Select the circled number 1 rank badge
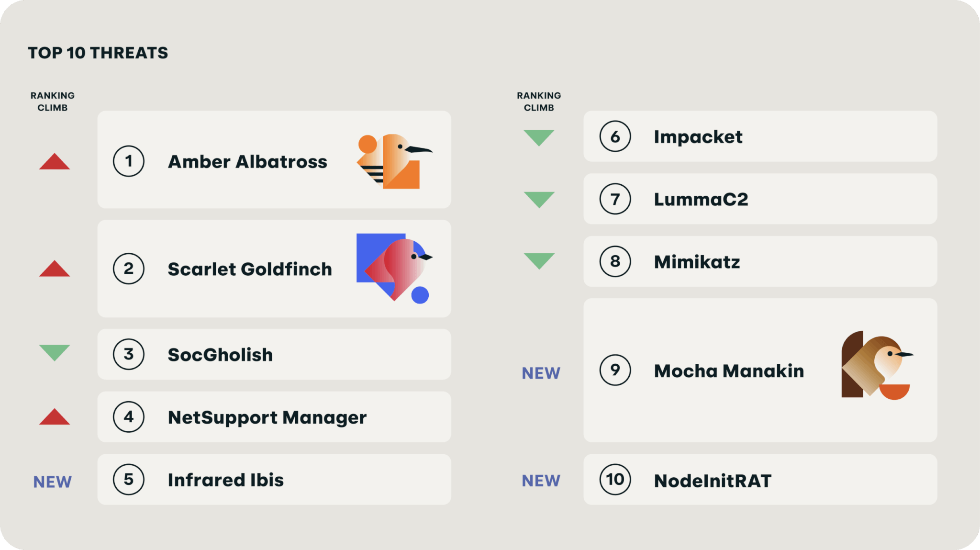The image size is (980, 550). (129, 161)
